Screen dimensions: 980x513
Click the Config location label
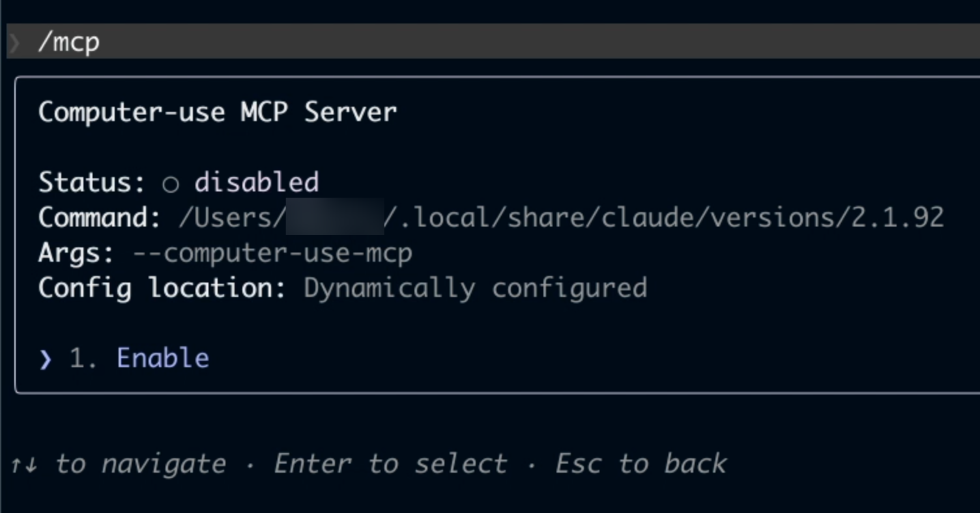pyautogui.click(x=162, y=288)
